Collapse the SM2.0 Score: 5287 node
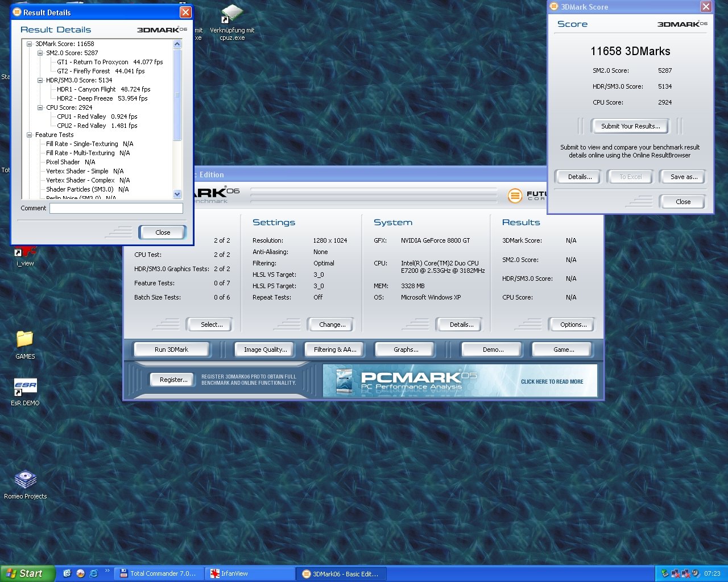728x582 pixels. point(40,53)
